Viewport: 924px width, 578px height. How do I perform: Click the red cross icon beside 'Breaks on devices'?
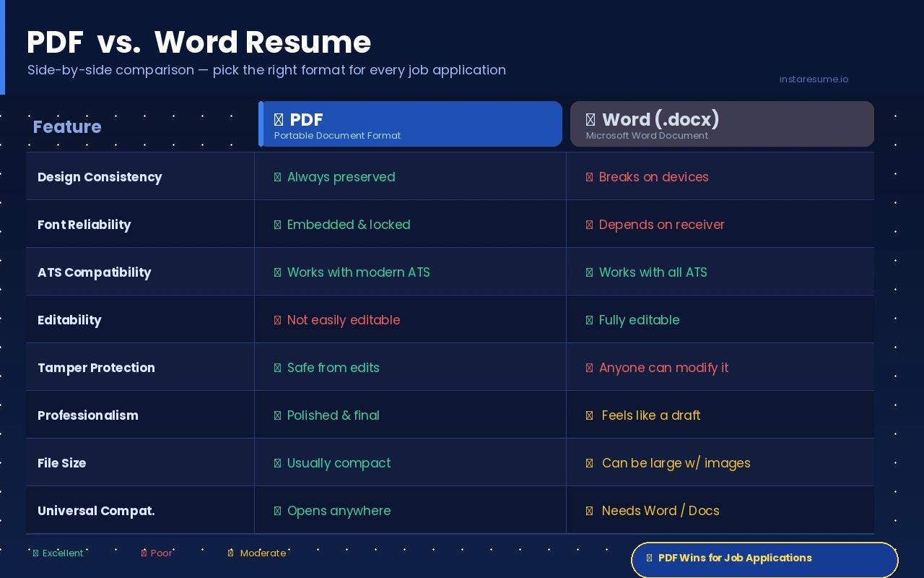pos(588,177)
